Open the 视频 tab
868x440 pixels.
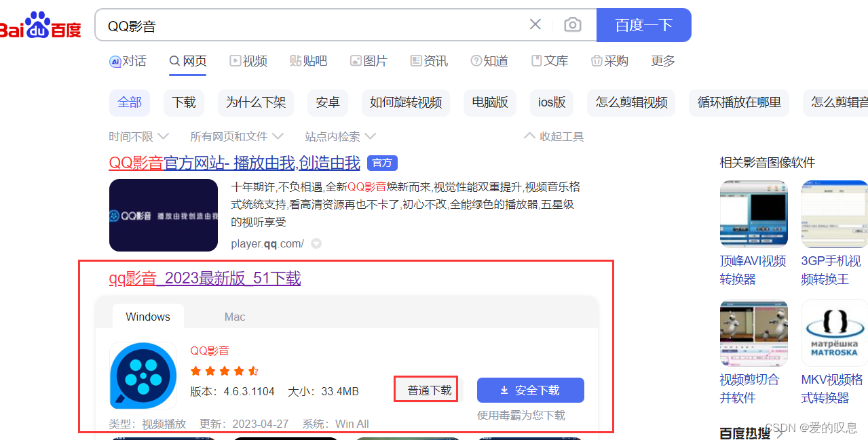[x=248, y=61]
